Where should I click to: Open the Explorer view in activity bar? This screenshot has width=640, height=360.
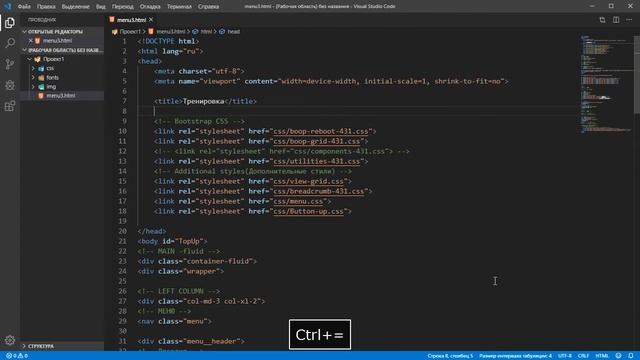(10, 22)
